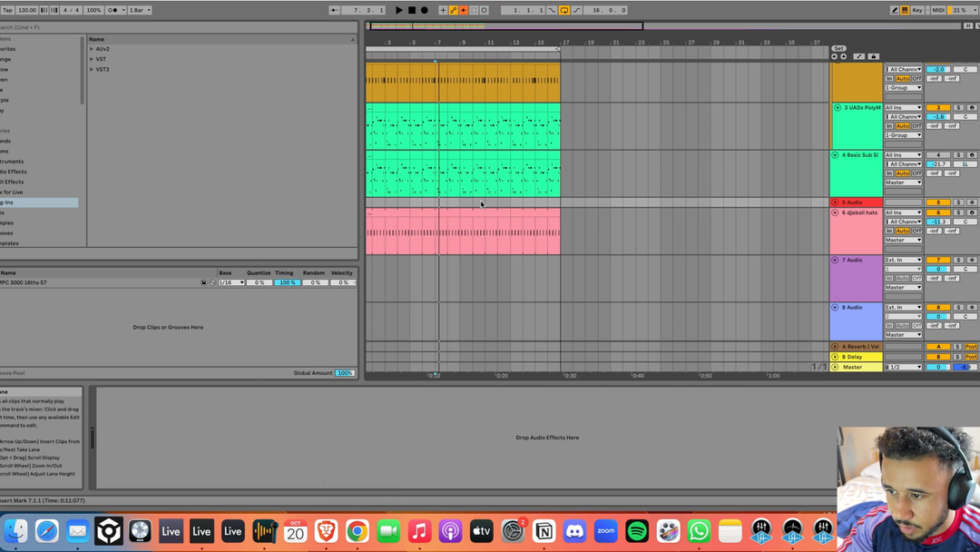
Task: Toggle Automation Arm button
Action: point(454,10)
